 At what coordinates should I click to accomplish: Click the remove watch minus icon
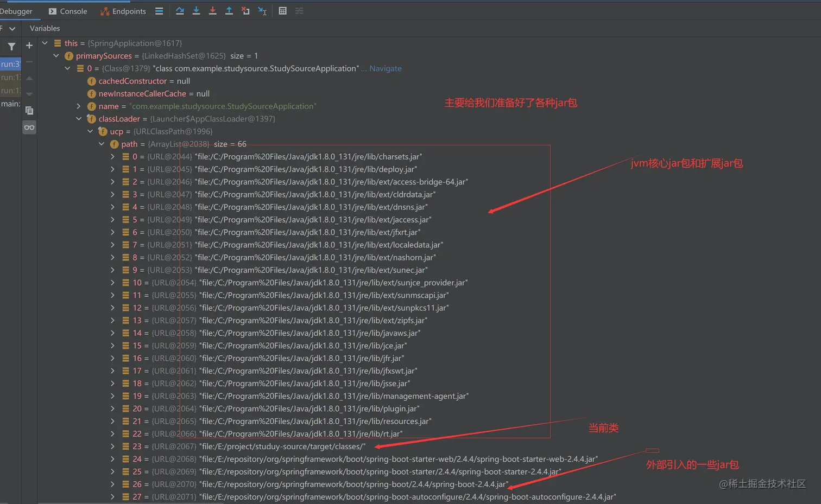point(29,62)
